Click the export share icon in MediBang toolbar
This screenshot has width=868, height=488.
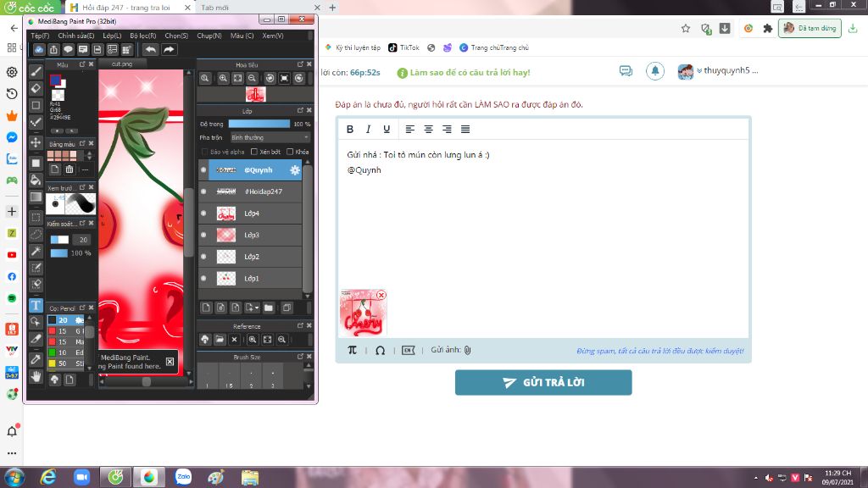point(53,49)
